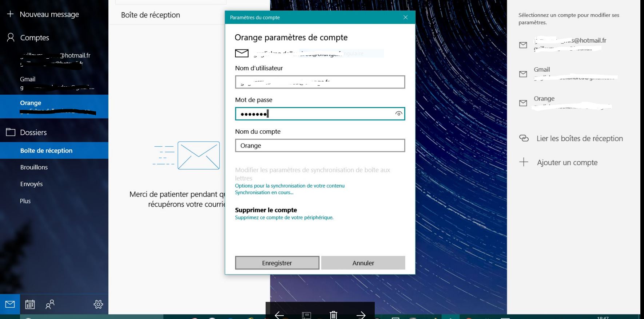Image resolution: width=644 pixels, height=319 pixels.
Task: Select the hotmail.fr account in sidebar
Action: pyautogui.click(x=54, y=59)
